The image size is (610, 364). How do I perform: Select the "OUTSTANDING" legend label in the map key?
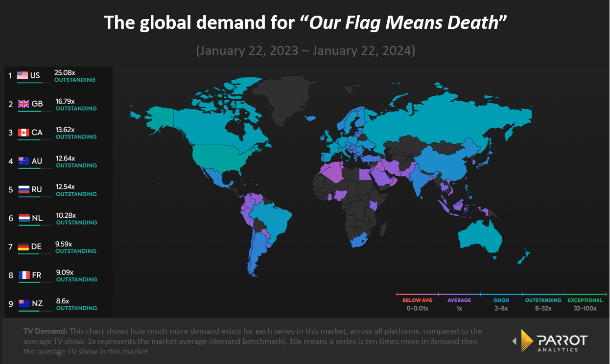tap(543, 300)
